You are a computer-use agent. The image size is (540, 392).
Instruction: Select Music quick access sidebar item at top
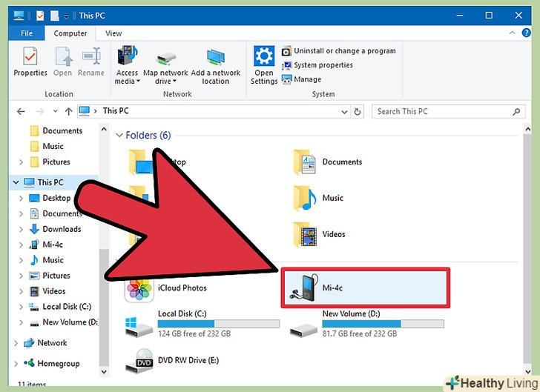[x=47, y=146]
